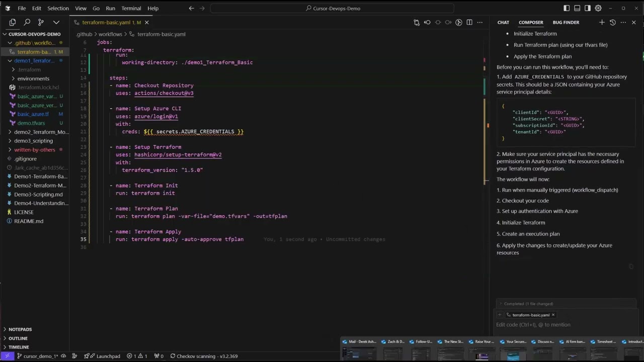Close the AI panel
644x362 pixels.
point(634,22)
